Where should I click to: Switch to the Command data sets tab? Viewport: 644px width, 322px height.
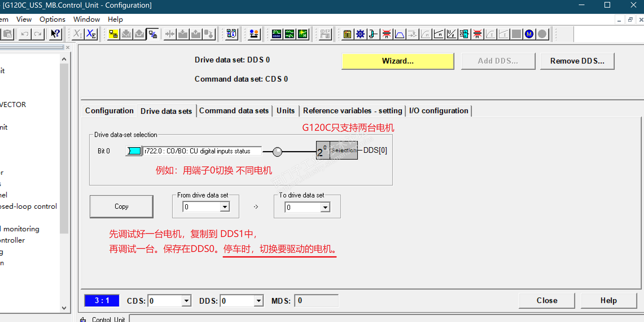pyautogui.click(x=234, y=111)
